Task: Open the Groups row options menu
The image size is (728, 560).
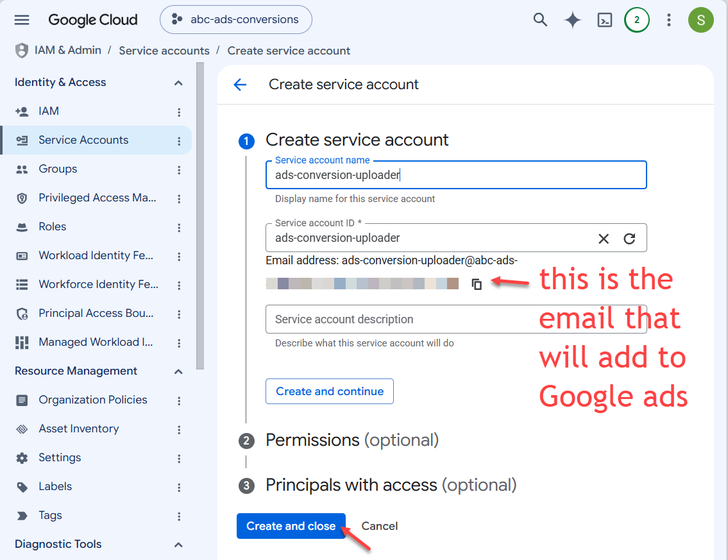Action: tap(179, 170)
